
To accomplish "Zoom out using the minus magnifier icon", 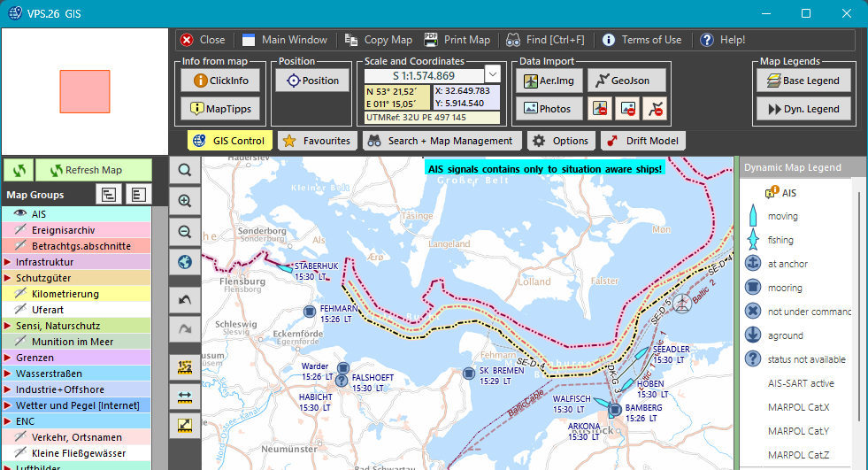I will point(185,231).
